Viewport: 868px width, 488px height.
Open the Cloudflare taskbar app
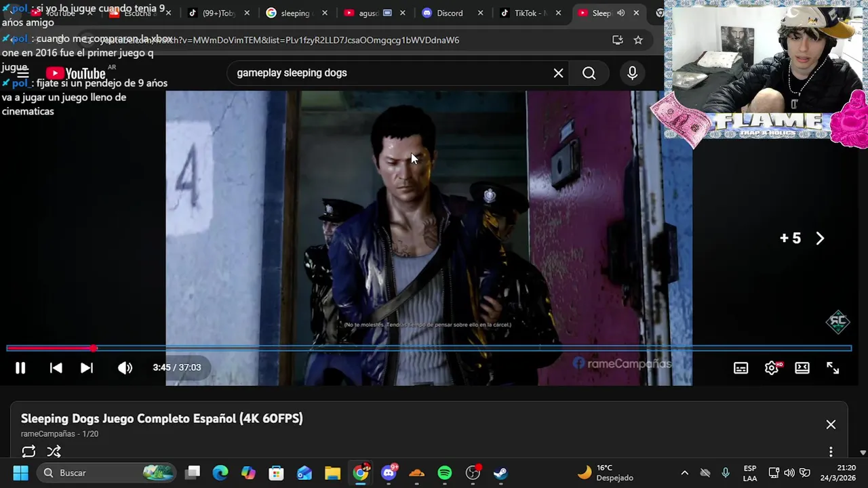pyautogui.click(x=416, y=472)
